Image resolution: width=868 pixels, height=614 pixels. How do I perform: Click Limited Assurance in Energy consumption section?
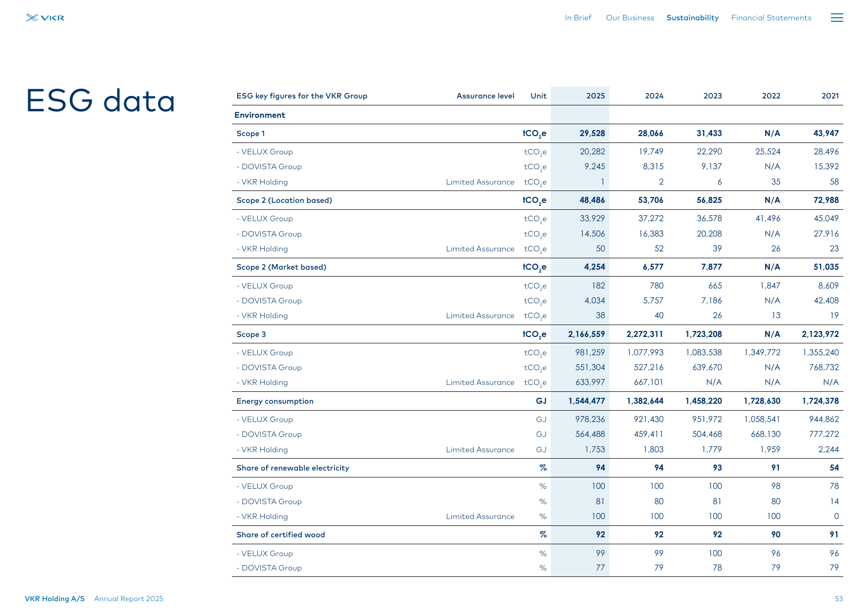pos(480,450)
